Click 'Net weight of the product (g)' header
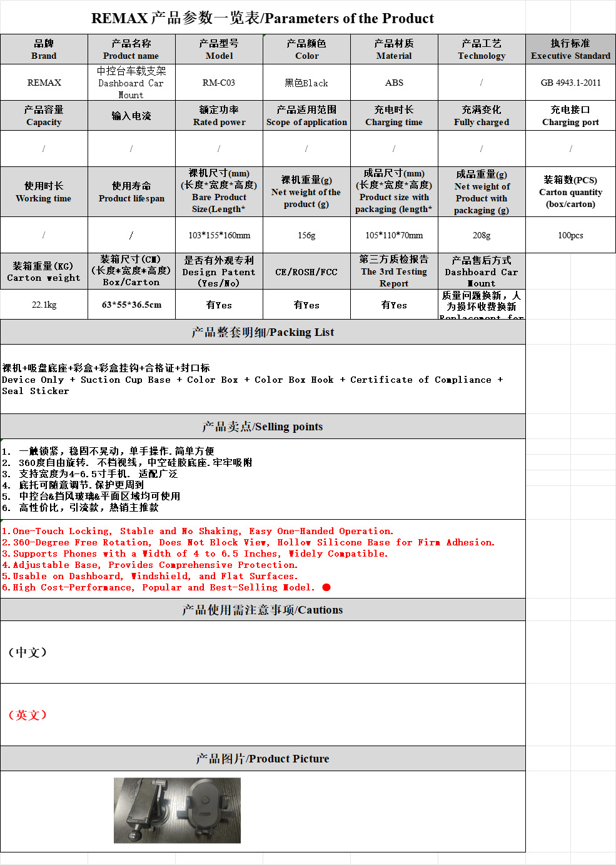This screenshot has height=865, width=616. coord(306,192)
